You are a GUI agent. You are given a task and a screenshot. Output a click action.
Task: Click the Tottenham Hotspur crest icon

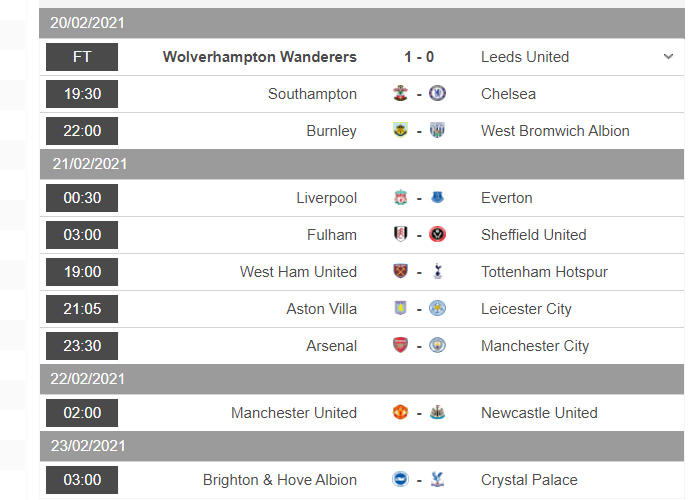pyautogui.click(x=437, y=272)
